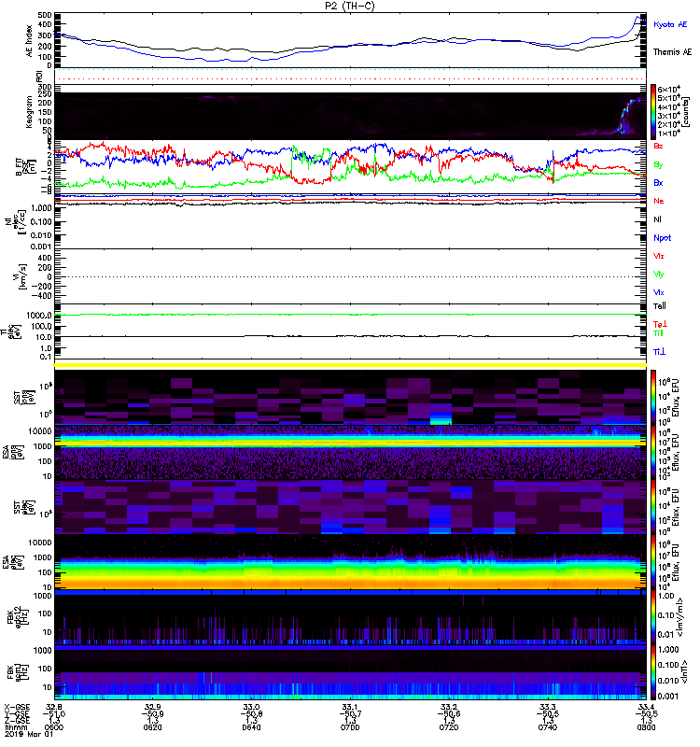Click the FBK scm nT color bar
Viewport: 700px width, 747px height.
click(653, 672)
